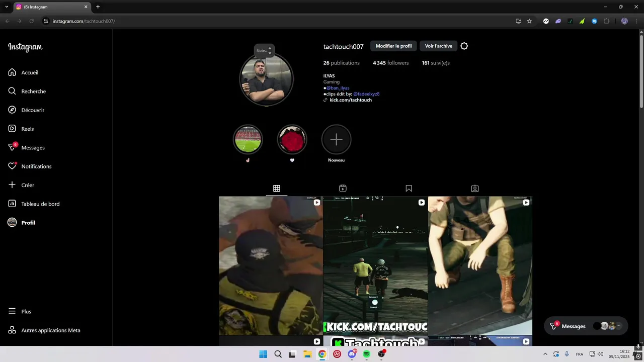
Task: Click the 26 publications count
Action: 341,63
